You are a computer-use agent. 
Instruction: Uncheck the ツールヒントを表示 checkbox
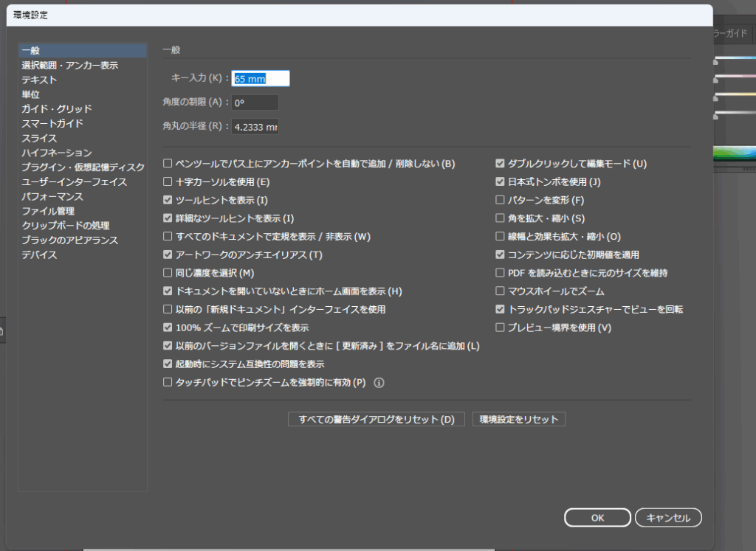168,200
